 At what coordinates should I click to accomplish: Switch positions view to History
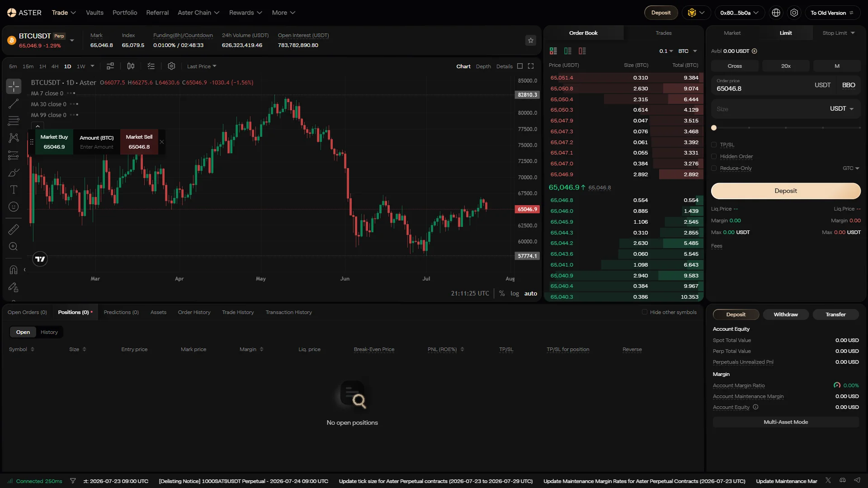pos(49,332)
